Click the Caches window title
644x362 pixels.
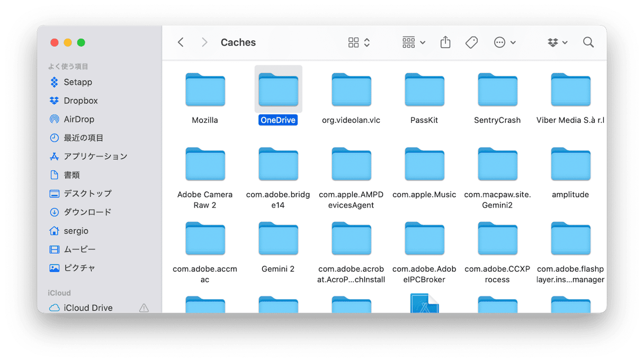tap(238, 42)
